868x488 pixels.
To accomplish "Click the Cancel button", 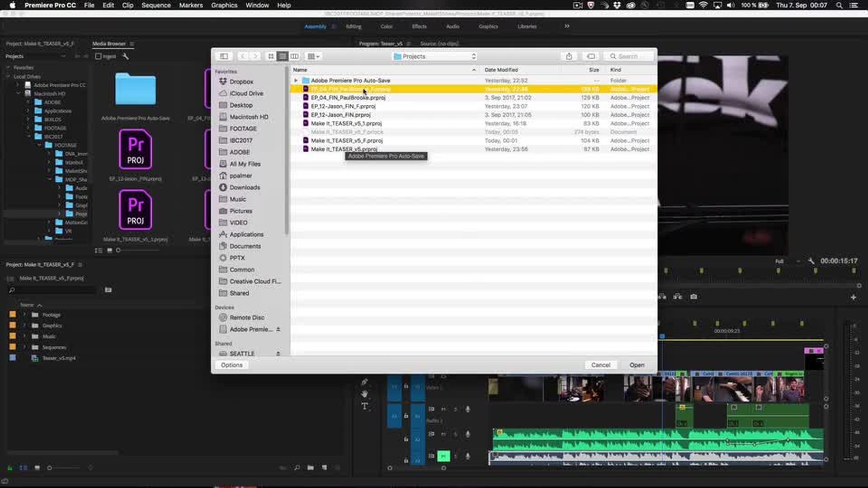I will (x=600, y=365).
